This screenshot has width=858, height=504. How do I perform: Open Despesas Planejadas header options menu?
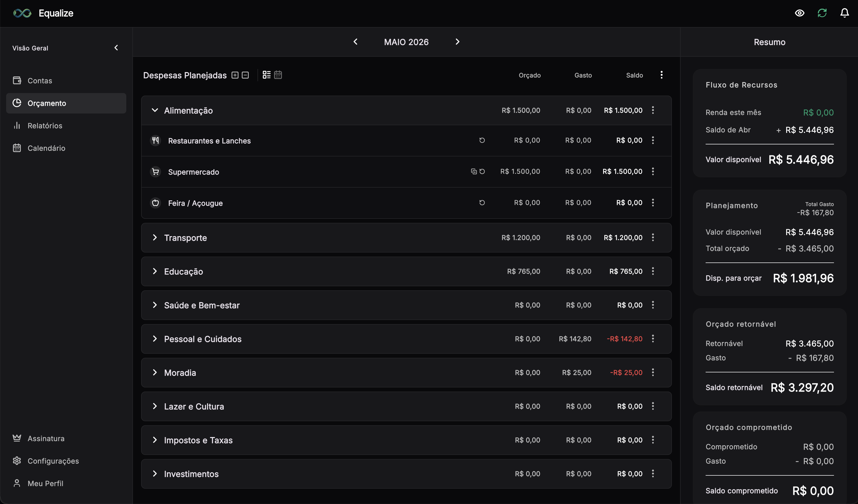[661, 75]
